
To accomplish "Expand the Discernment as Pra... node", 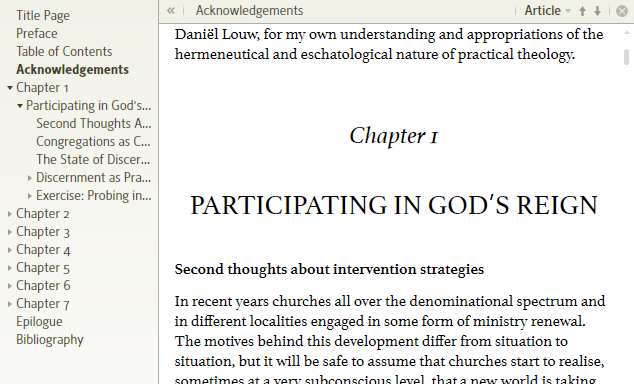I will tap(30, 178).
